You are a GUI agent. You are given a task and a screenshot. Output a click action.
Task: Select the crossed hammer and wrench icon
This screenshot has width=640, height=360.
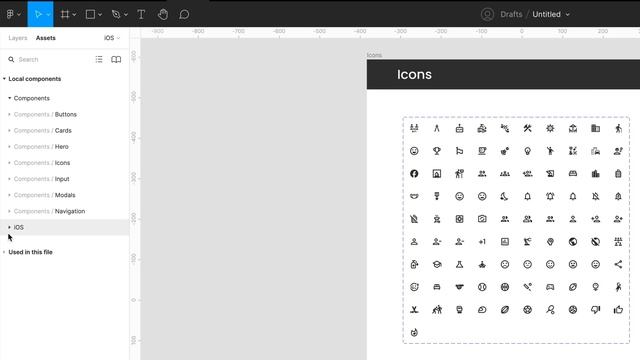[527, 128]
